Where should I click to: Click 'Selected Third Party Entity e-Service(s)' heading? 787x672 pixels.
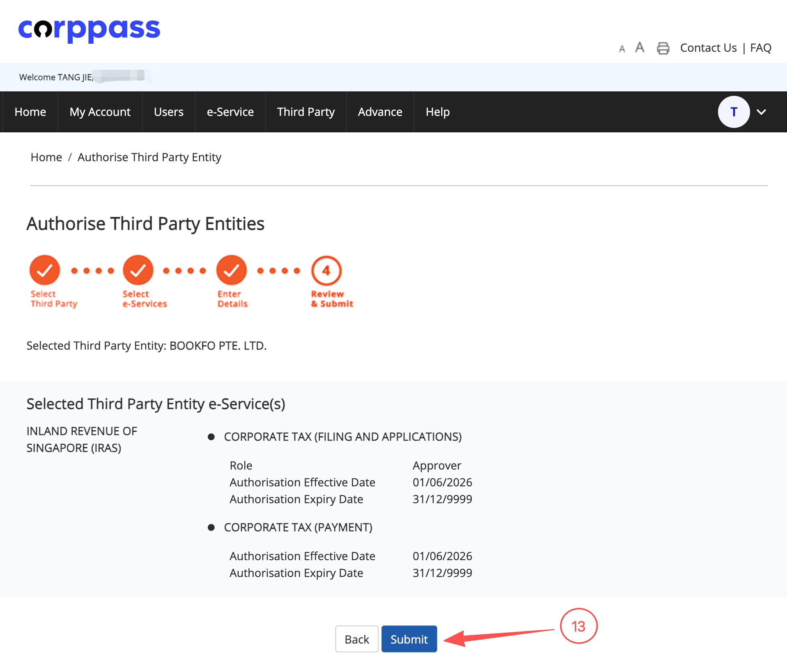(x=156, y=404)
